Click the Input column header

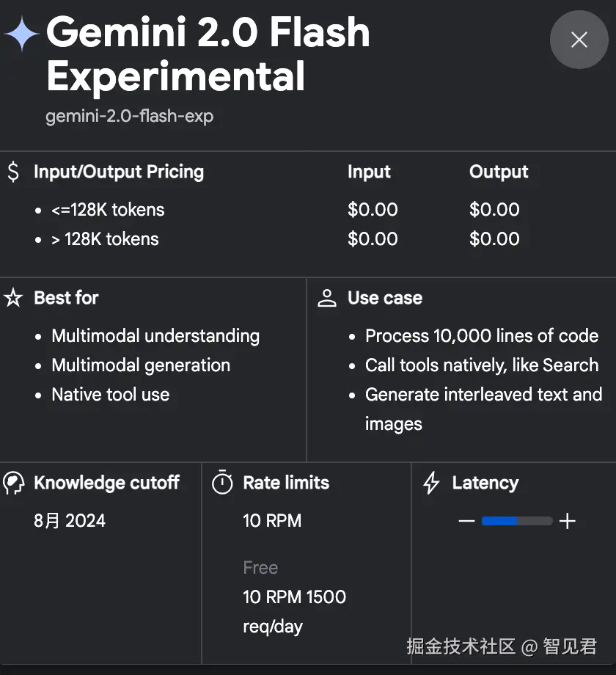tap(369, 172)
